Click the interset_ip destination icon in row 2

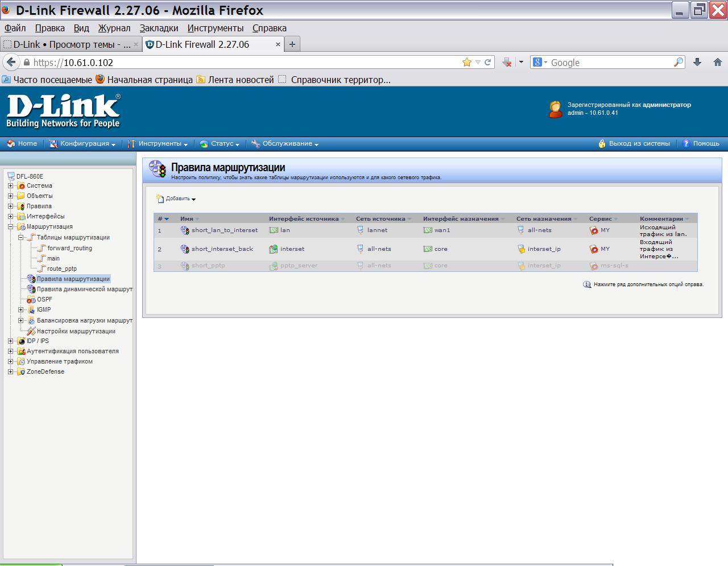click(521, 249)
